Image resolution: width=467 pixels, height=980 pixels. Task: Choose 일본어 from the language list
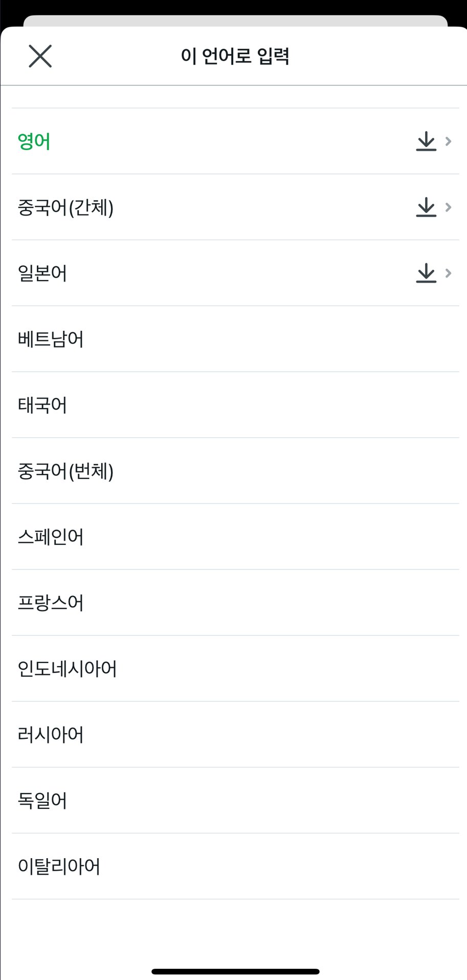pos(235,273)
